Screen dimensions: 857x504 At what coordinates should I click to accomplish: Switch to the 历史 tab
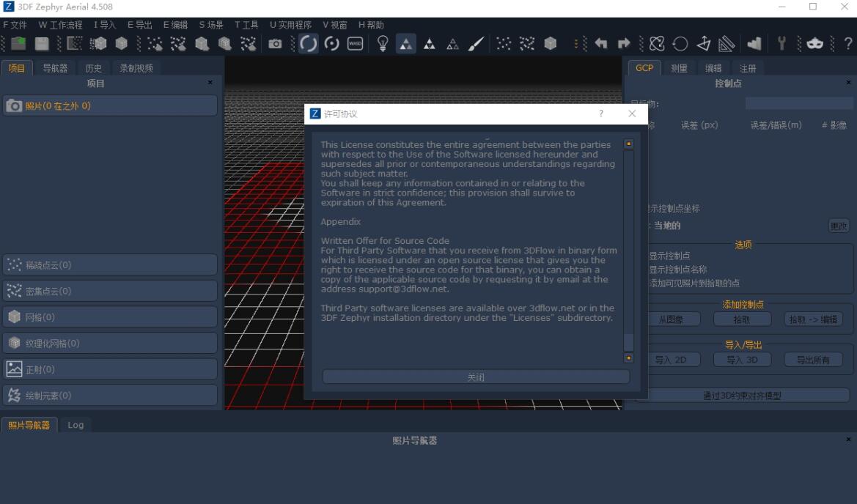pos(93,68)
